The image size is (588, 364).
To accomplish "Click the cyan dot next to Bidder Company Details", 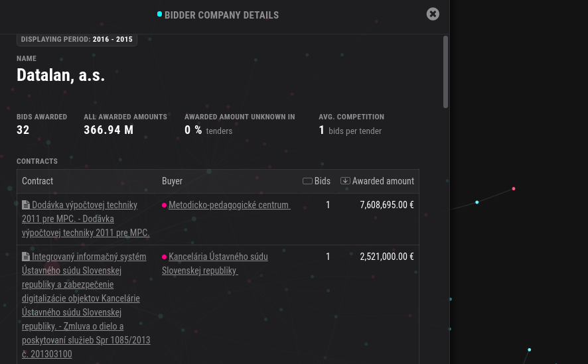I will (159, 14).
